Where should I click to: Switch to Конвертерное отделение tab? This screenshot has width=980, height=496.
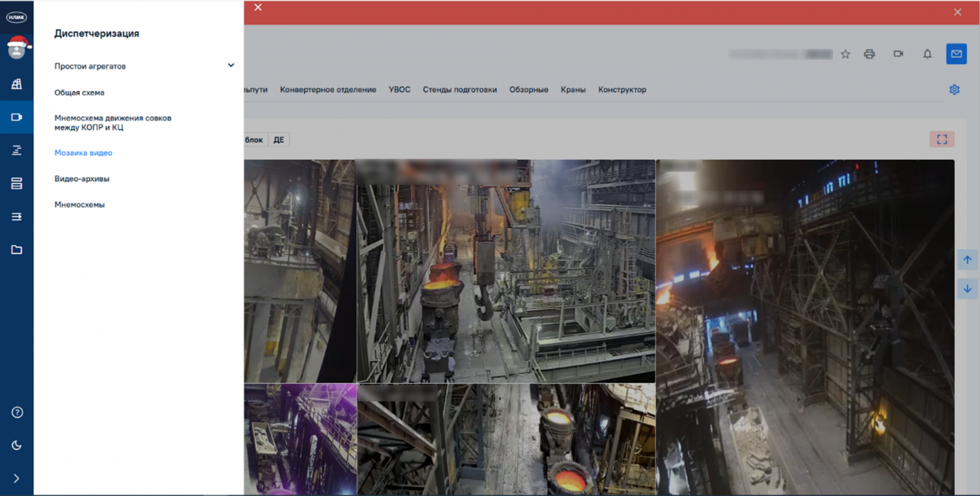(x=328, y=90)
